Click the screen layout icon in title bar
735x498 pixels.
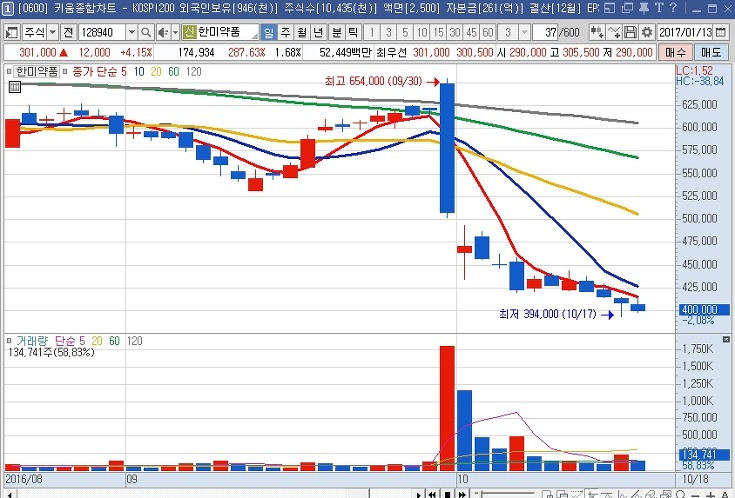[609, 8]
